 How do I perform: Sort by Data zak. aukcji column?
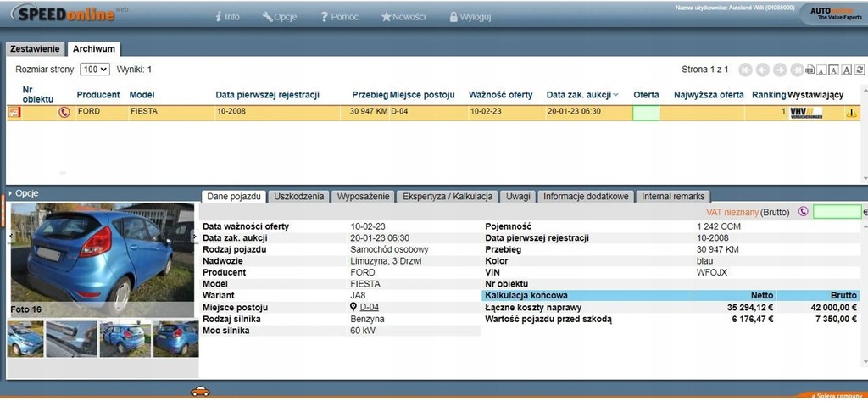tap(582, 95)
